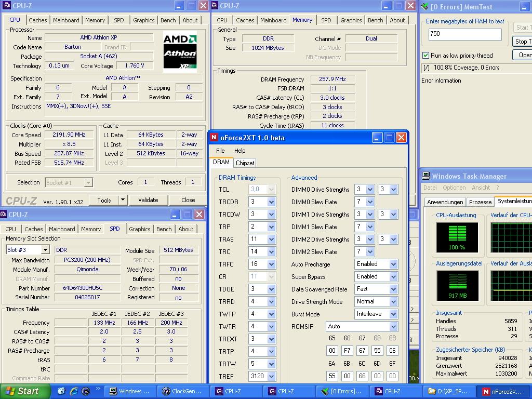Screen dimensions: 532x399
Task: Click Auslagerungsdatei 917 MB gauge
Action: [457, 286]
